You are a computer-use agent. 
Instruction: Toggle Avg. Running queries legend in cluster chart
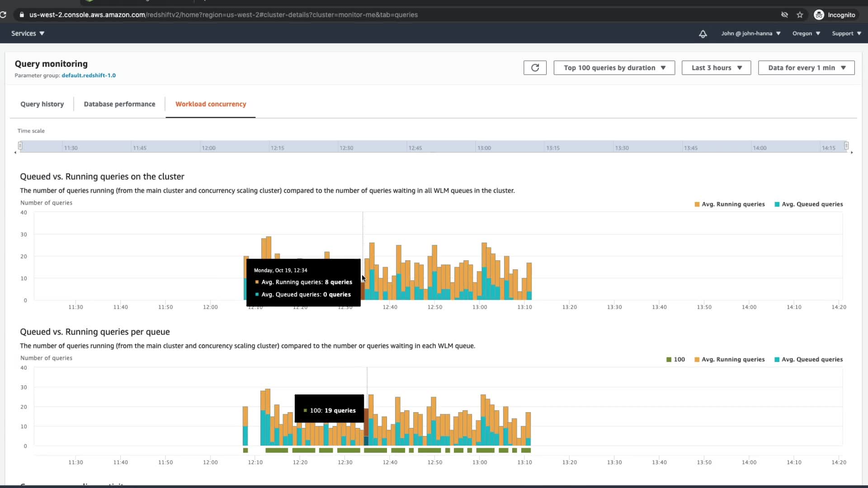tap(729, 204)
